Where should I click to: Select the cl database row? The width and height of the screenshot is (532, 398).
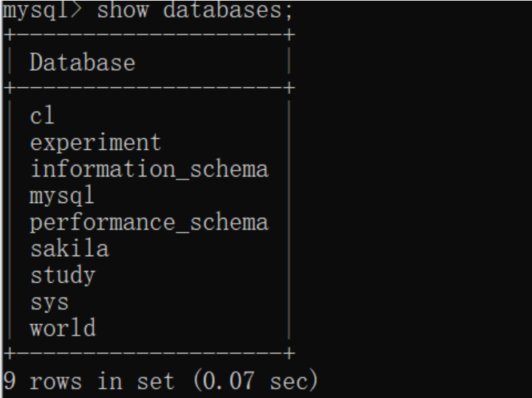pyautogui.click(x=42, y=115)
